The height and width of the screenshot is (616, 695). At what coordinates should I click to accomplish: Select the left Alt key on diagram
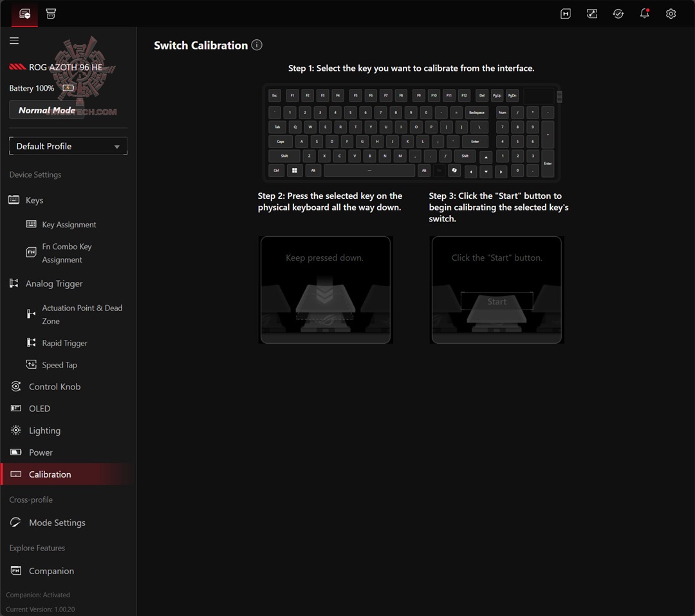click(313, 171)
